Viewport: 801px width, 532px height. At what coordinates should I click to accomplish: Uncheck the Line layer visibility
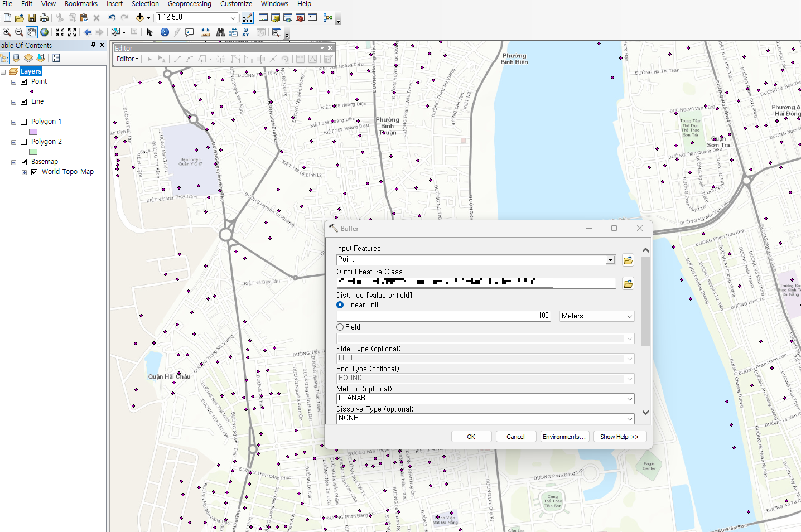(23, 101)
